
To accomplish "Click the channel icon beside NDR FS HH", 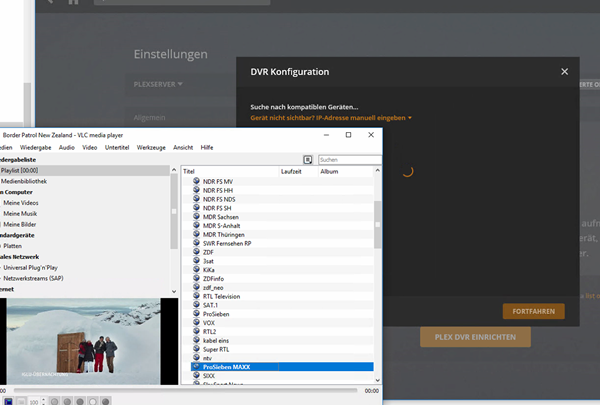I will click(x=196, y=190).
